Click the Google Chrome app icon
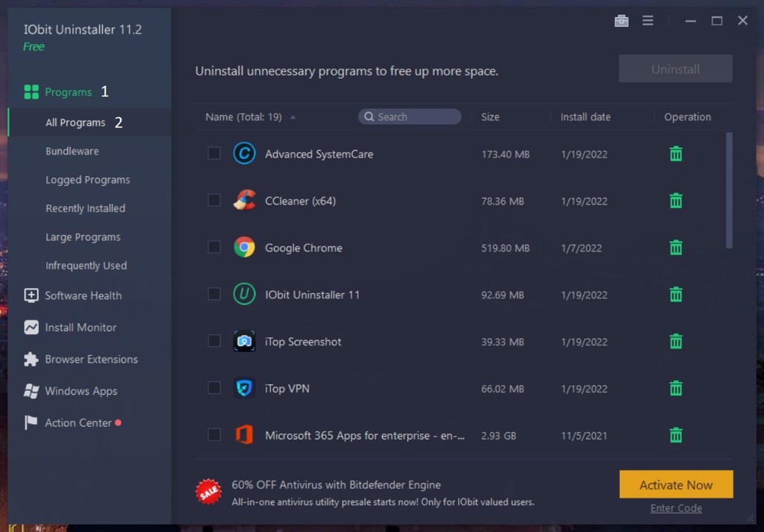The image size is (764, 532). pos(244,248)
